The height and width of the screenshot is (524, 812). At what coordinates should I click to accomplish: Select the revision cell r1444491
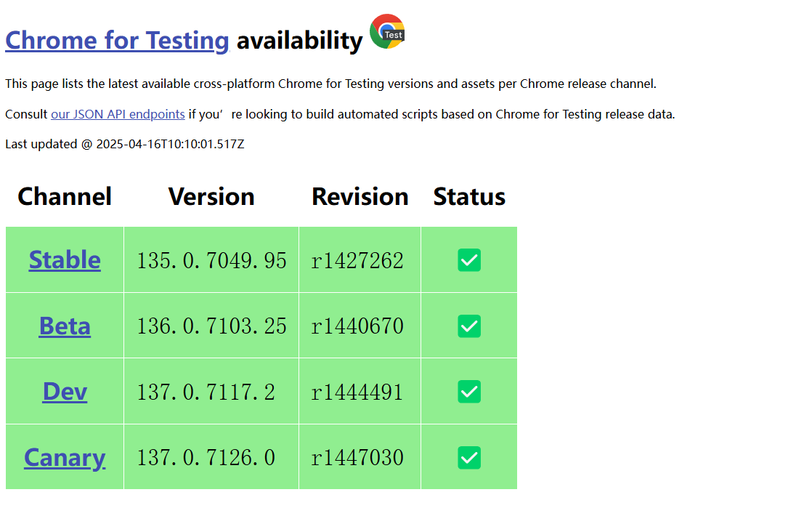360,392
